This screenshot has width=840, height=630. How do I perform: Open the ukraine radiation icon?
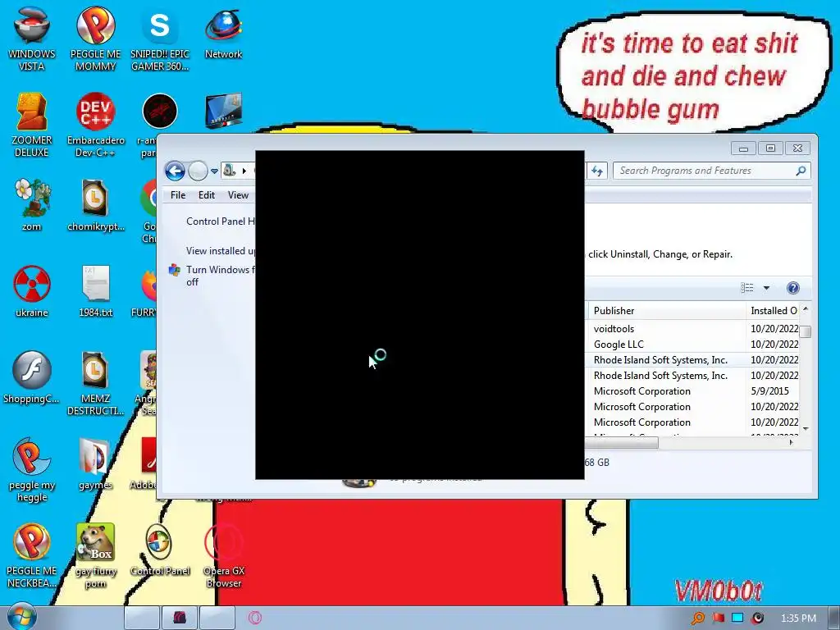(31, 291)
